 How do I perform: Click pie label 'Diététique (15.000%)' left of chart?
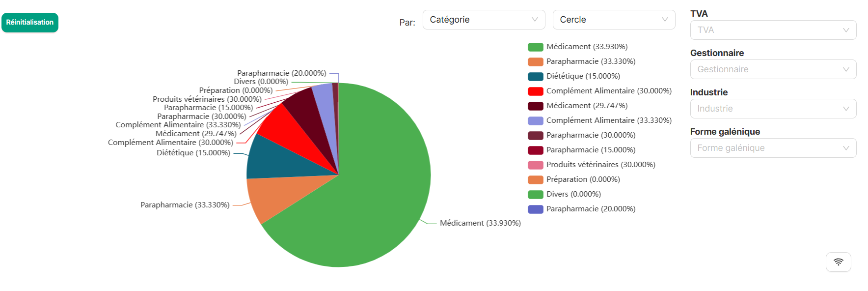pos(193,153)
